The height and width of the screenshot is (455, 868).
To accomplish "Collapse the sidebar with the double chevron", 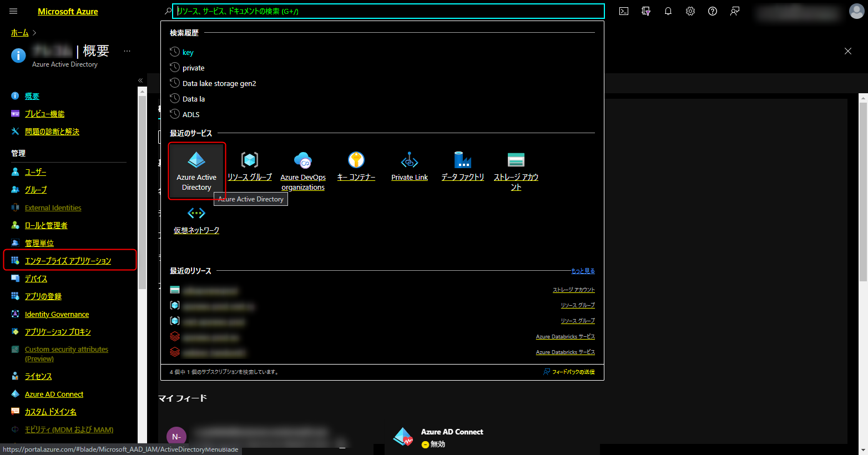I will pos(140,80).
